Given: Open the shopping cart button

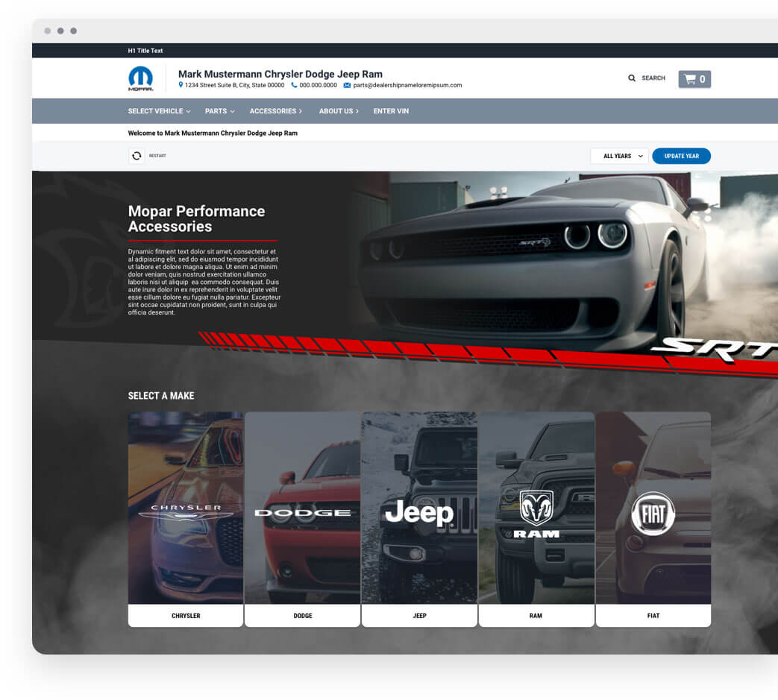Looking at the screenshot, I should (694, 79).
